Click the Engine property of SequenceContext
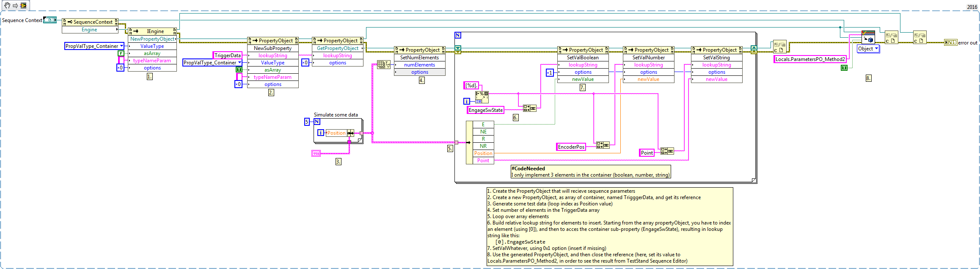 [89, 30]
